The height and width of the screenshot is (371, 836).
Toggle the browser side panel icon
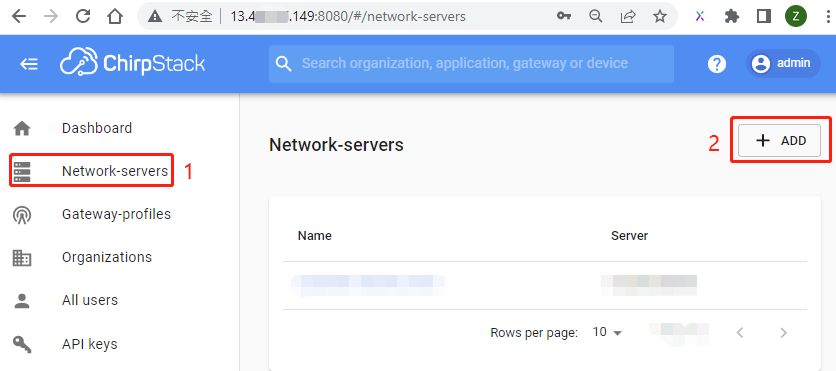763,17
